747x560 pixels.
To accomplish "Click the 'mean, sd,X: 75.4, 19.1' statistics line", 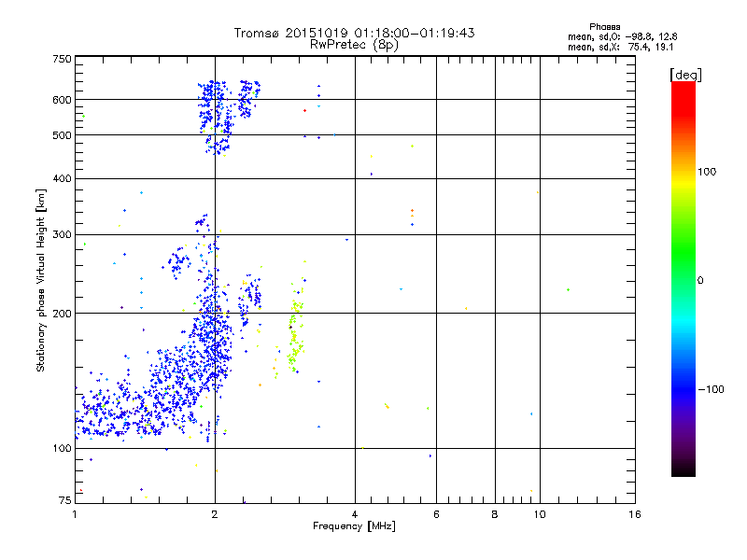I will (620, 47).
